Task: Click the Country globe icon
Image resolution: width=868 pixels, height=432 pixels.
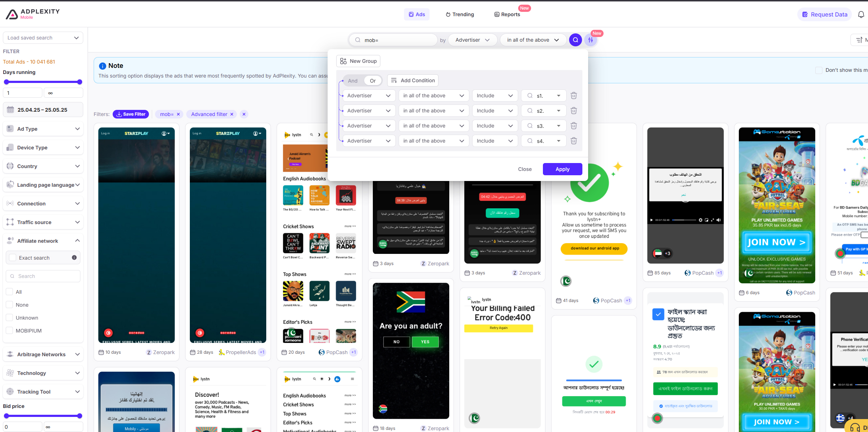Action: [x=10, y=166]
